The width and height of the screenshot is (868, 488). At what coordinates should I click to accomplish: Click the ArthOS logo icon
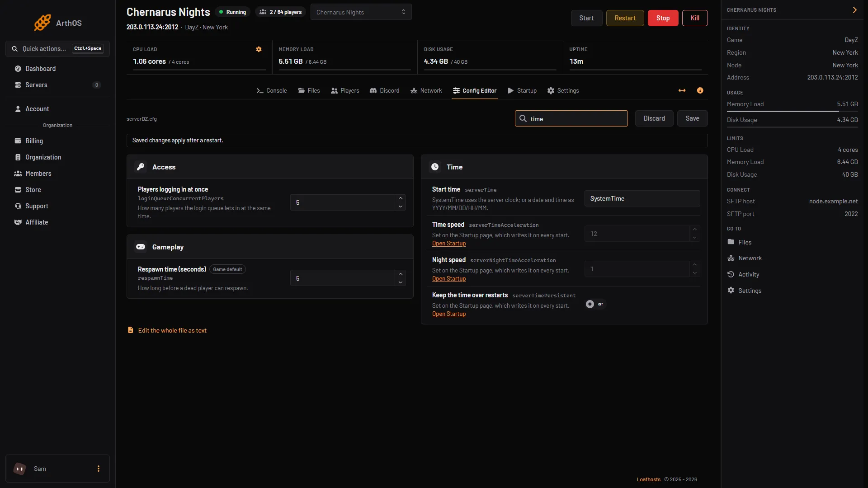click(x=42, y=23)
